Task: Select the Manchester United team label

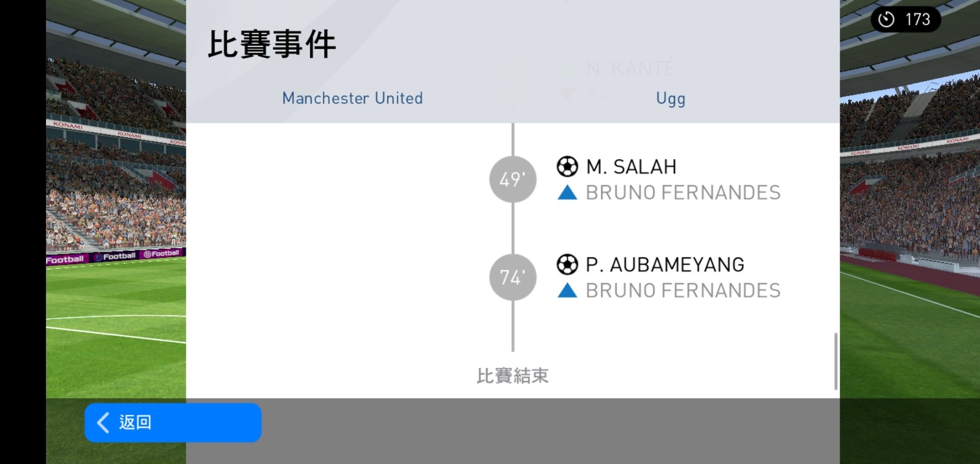Action: 352,98
